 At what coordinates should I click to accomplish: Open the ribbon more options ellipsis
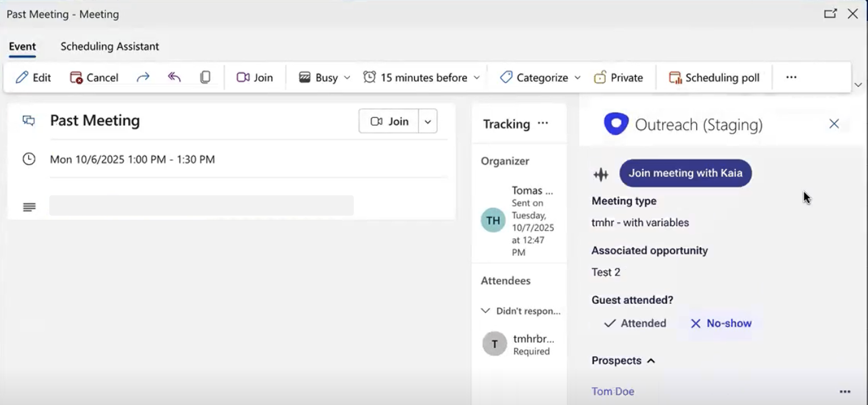[791, 77]
